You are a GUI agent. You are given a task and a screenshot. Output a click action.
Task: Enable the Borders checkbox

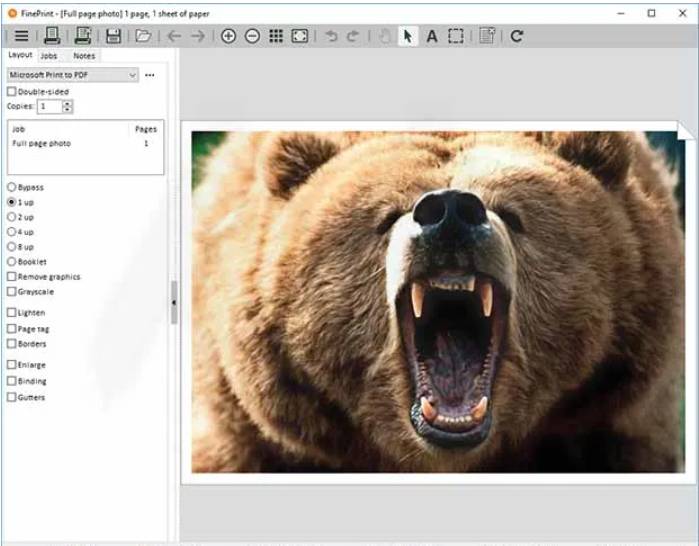tap(12, 344)
